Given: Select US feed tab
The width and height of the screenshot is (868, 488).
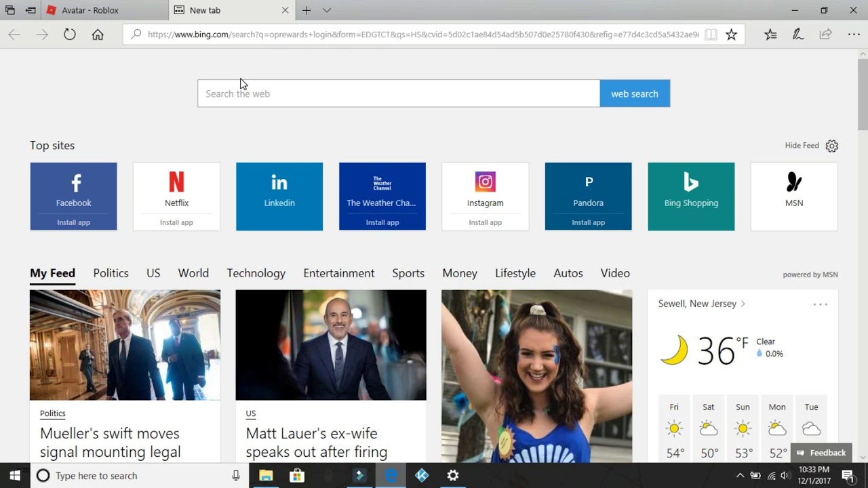Looking at the screenshot, I should 153,273.
